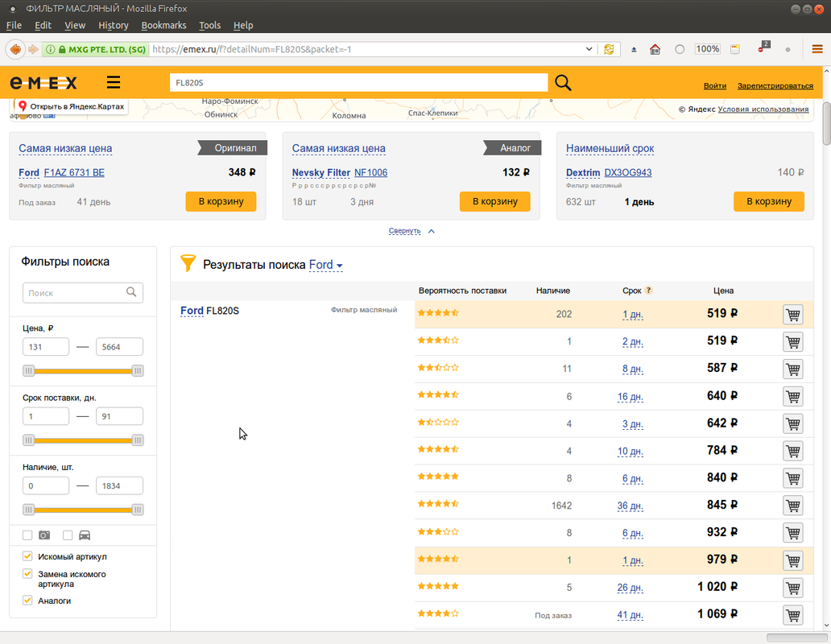Open the Ford brand dropdown in results
The image size is (831, 644).
coord(326,265)
